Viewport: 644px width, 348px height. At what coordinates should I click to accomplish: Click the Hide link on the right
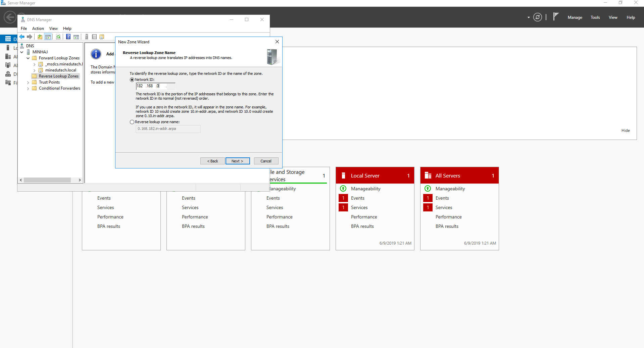pyautogui.click(x=625, y=130)
